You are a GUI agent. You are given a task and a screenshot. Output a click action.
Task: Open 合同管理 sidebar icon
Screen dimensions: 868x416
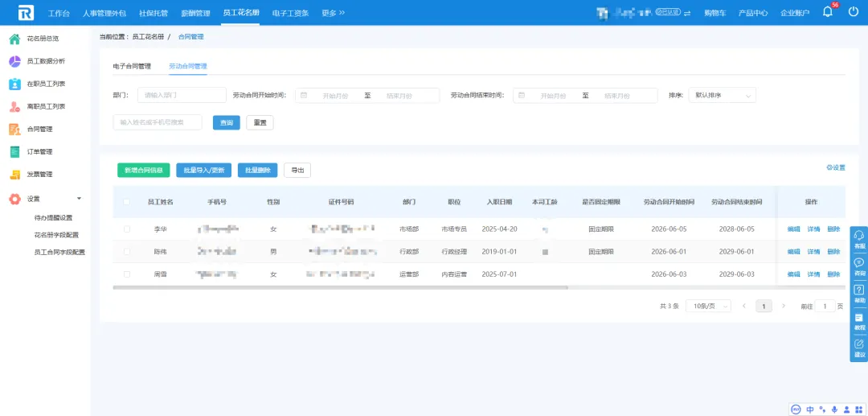pyautogui.click(x=15, y=129)
